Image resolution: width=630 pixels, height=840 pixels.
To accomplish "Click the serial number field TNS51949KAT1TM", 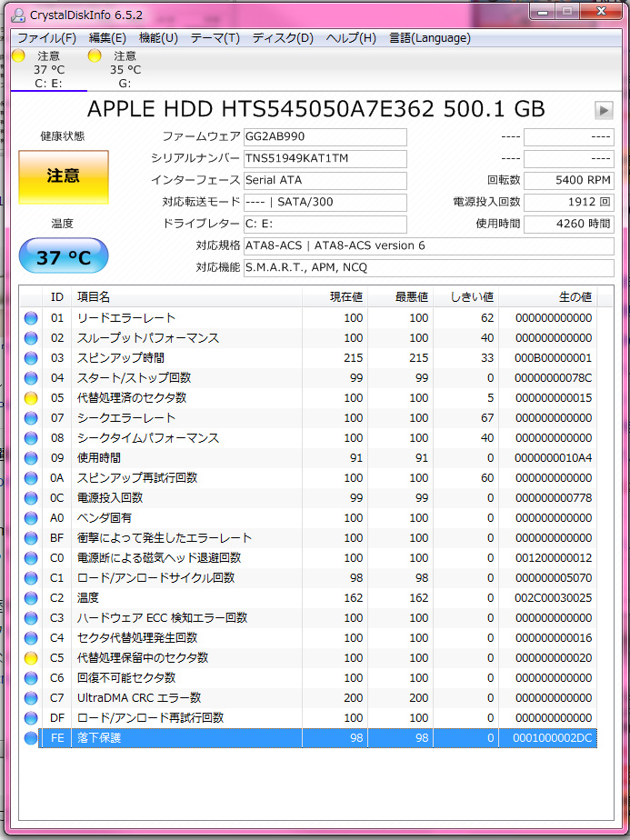I will [325, 158].
